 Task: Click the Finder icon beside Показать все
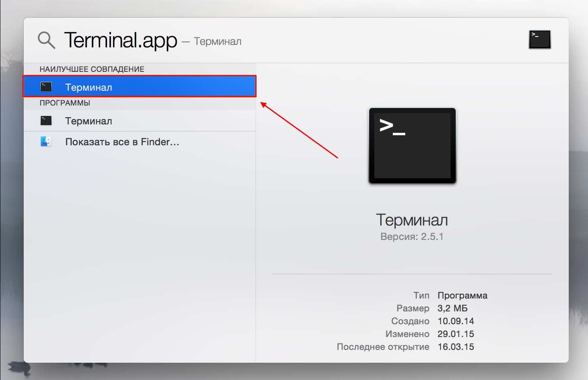point(46,141)
